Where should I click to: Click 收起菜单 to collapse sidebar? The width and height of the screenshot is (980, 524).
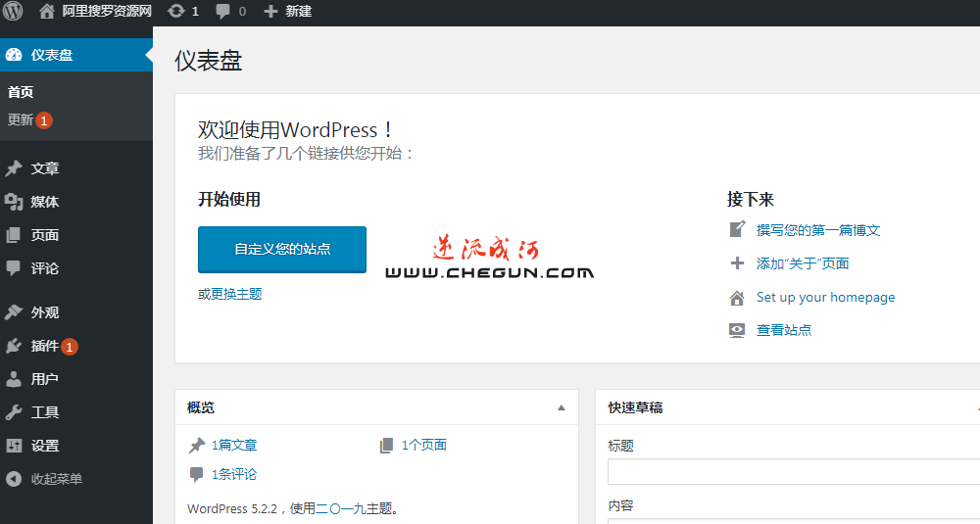(57, 479)
